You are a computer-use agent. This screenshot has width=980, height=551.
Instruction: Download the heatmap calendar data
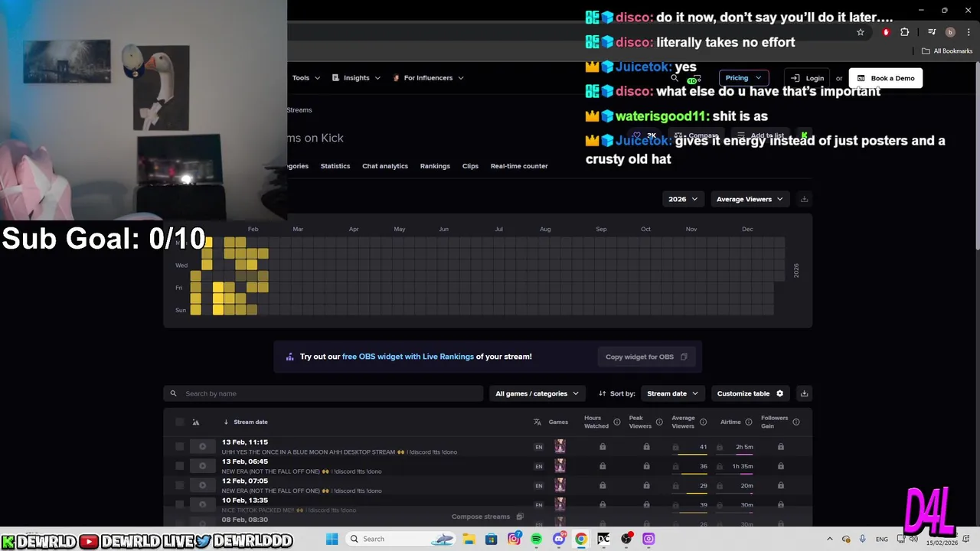[804, 199]
